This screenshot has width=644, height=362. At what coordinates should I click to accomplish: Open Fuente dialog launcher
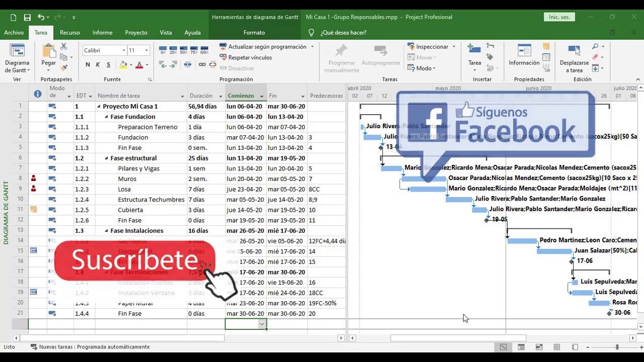coord(150,79)
